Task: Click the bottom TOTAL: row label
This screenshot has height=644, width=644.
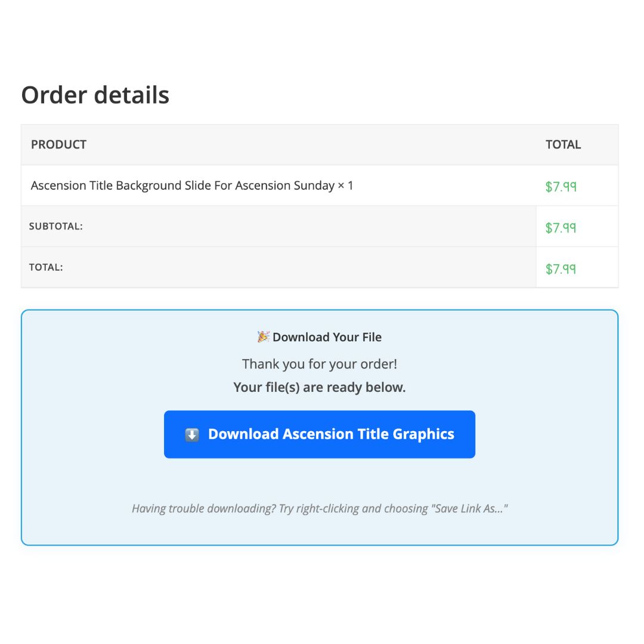Action: (x=46, y=267)
